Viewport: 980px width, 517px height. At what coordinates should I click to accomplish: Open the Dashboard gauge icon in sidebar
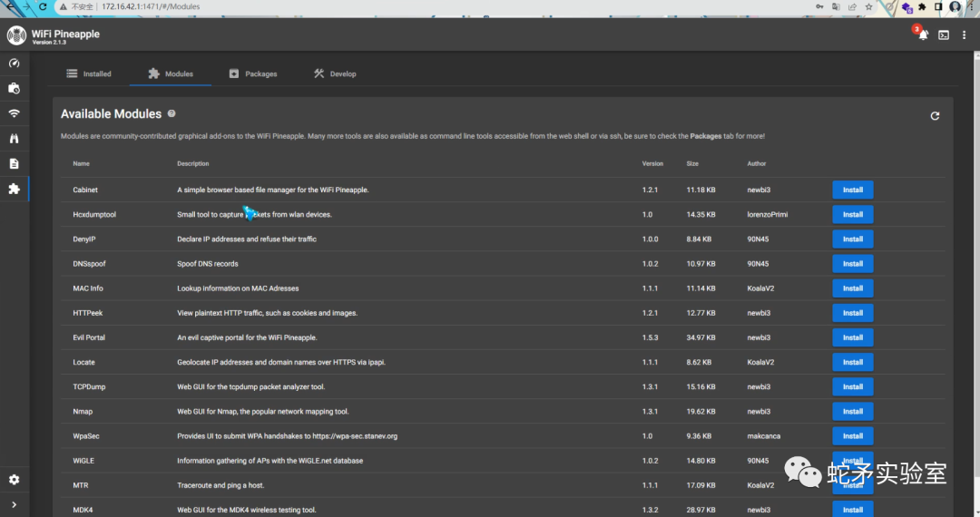(x=14, y=63)
